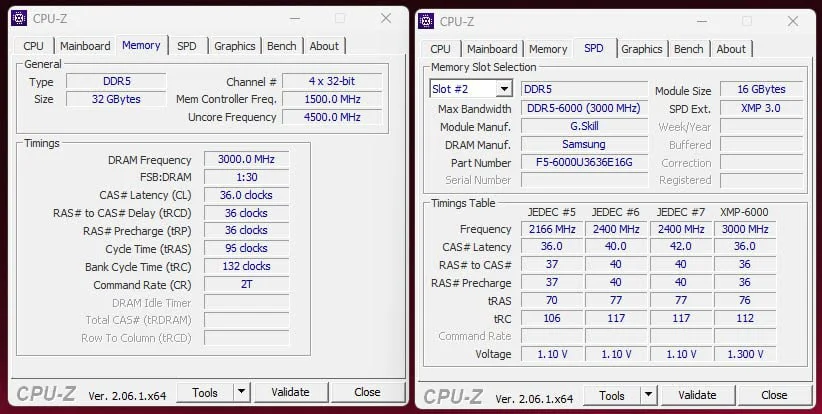The width and height of the screenshot is (822, 414).
Task: Click the 32 GBytes Size field
Action: point(116,99)
